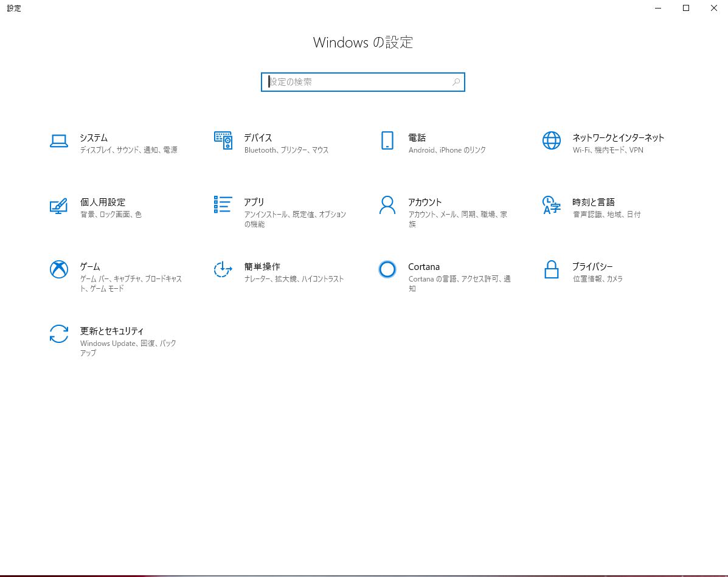The width and height of the screenshot is (728, 577).
Task: Open 個人用設定 label
Action: click(103, 202)
